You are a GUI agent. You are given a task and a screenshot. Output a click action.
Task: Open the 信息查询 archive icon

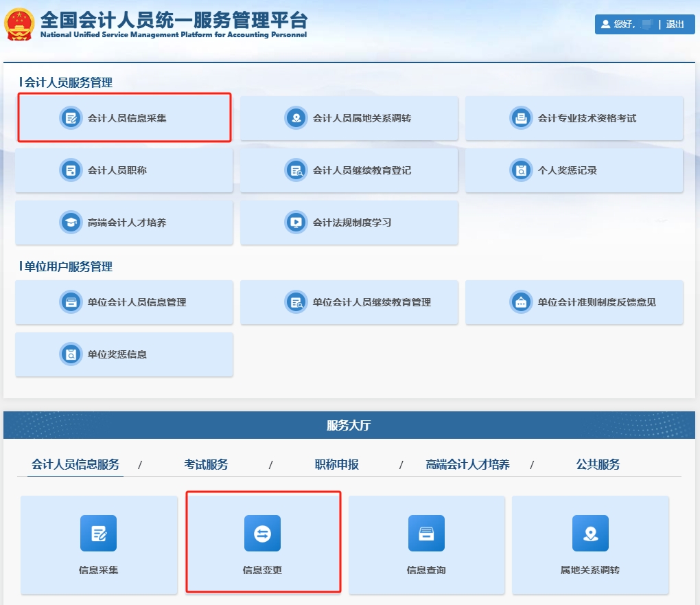pos(426,534)
